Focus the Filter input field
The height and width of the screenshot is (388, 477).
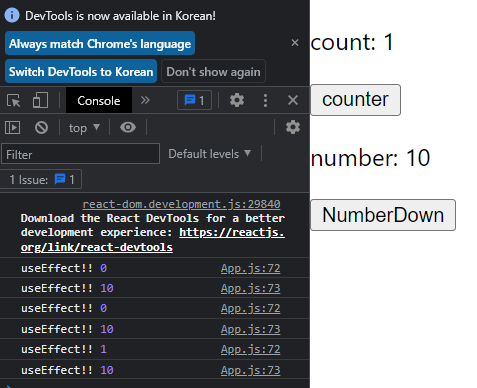click(80, 154)
